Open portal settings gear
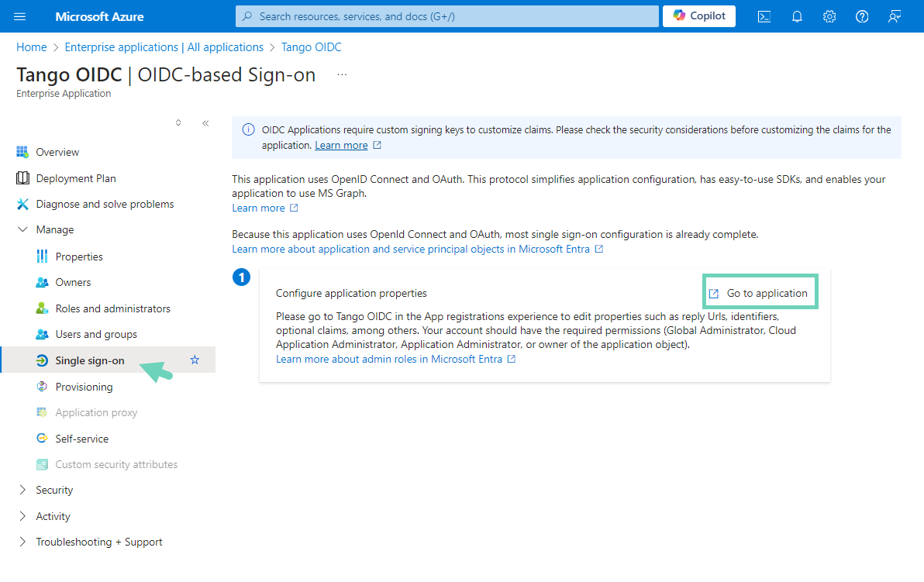Viewport: 924px width, 582px height. tap(829, 16)
